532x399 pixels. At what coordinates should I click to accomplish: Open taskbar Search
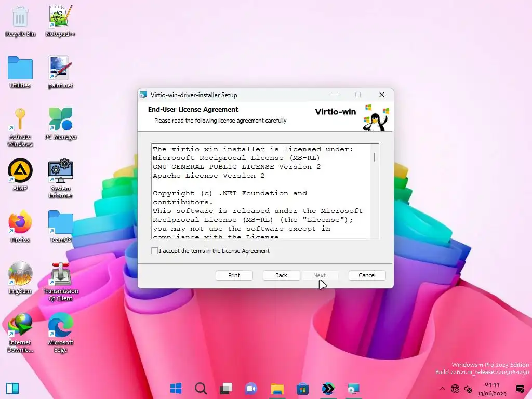[x=201, y=389]
